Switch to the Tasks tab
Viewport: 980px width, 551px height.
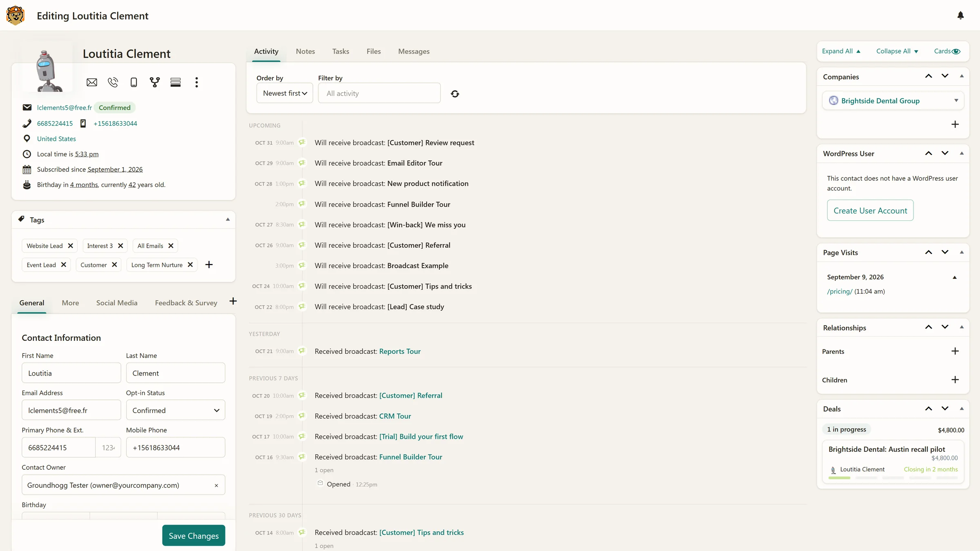(x=341, y=51)
